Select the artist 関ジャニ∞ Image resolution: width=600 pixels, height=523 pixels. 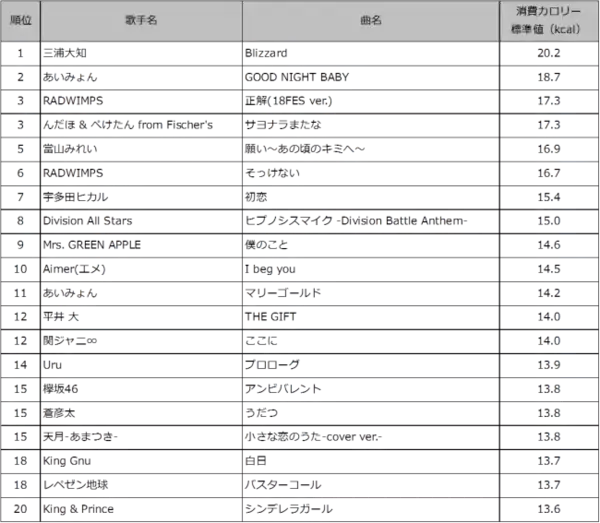(x=70, y=341)
